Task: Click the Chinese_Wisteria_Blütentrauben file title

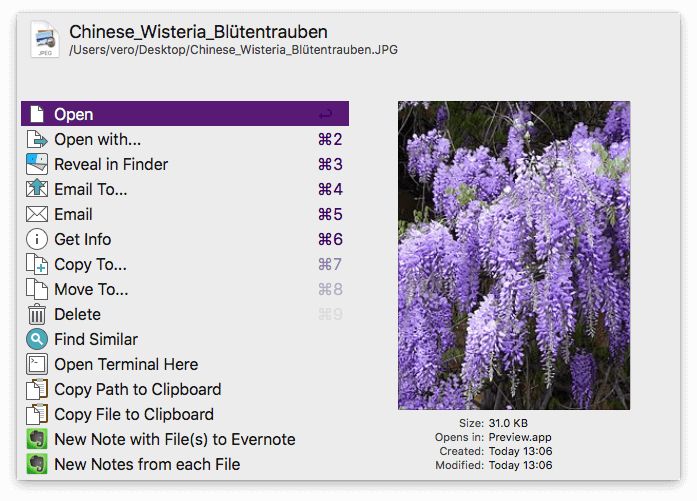Action: [198, 33]
